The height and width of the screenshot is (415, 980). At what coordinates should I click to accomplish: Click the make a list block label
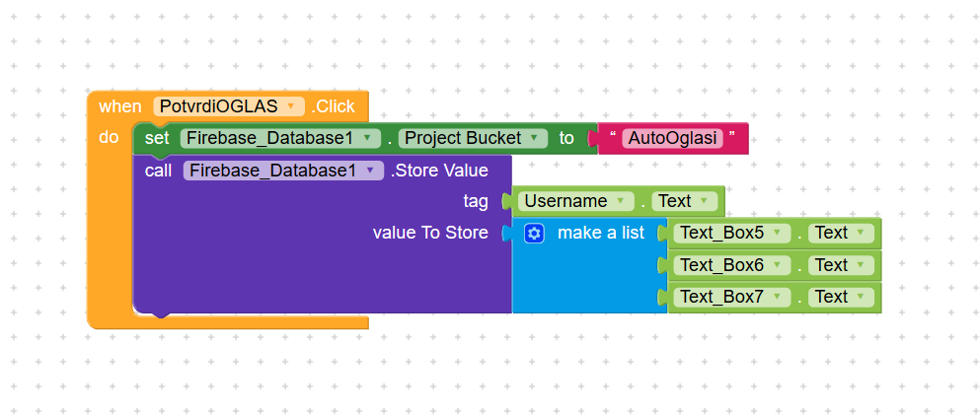coord(600,233)
